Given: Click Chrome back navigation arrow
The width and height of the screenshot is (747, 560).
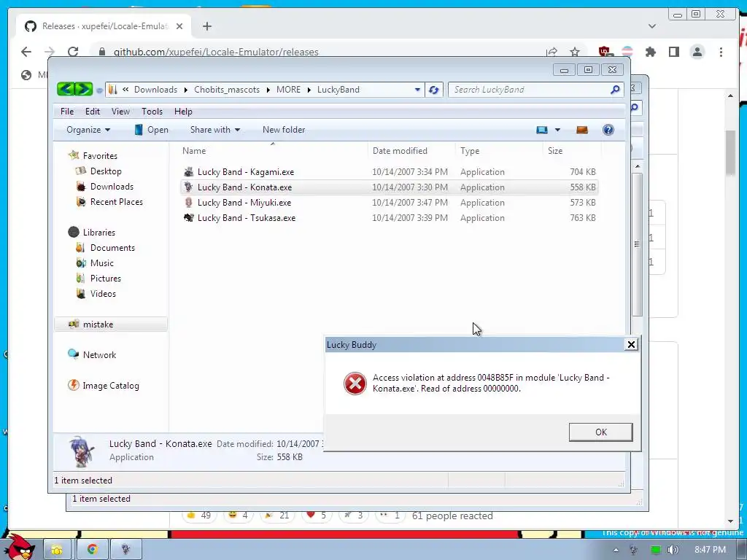Looking at the screenshot, I should point(26,52).
